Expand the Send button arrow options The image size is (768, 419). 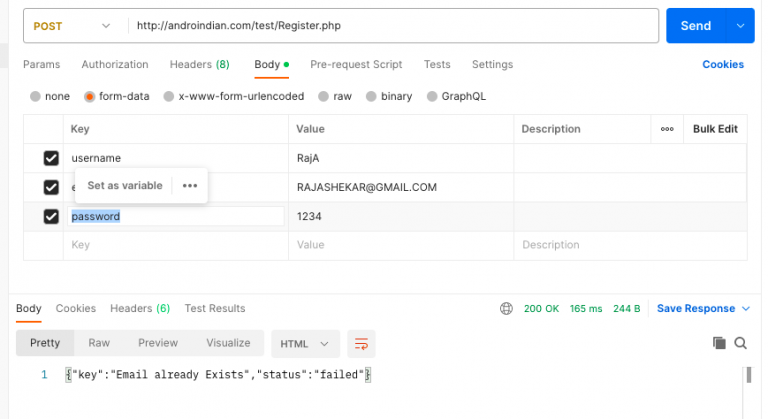click(x=740, y=26)
